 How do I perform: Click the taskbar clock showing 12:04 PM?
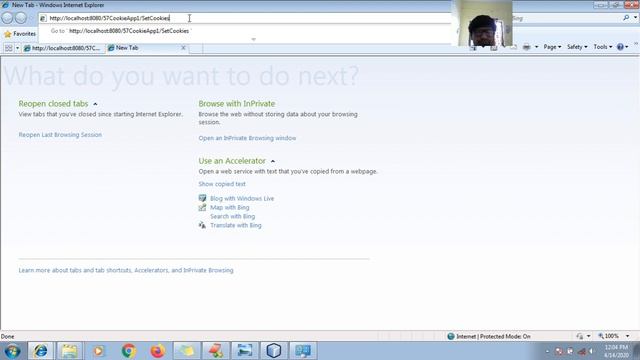click(616, 351)
